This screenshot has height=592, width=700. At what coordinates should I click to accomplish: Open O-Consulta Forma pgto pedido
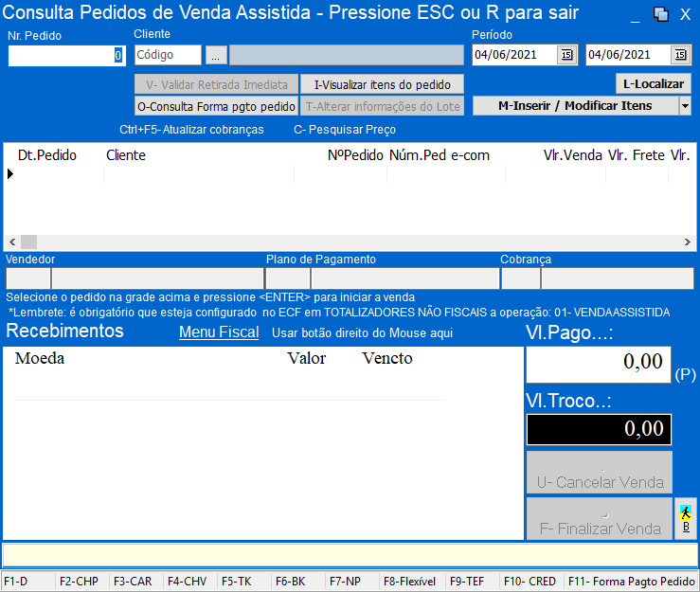point(216,106)
